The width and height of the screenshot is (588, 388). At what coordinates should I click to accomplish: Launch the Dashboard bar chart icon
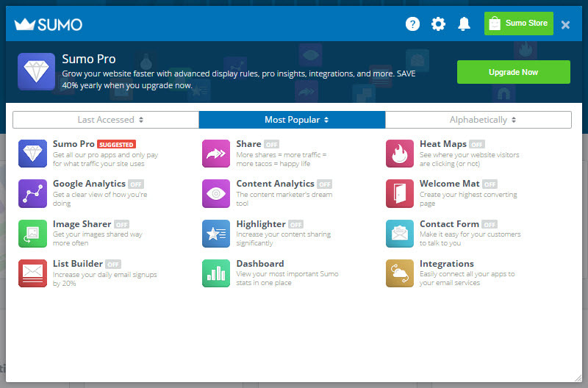point(216,273)
